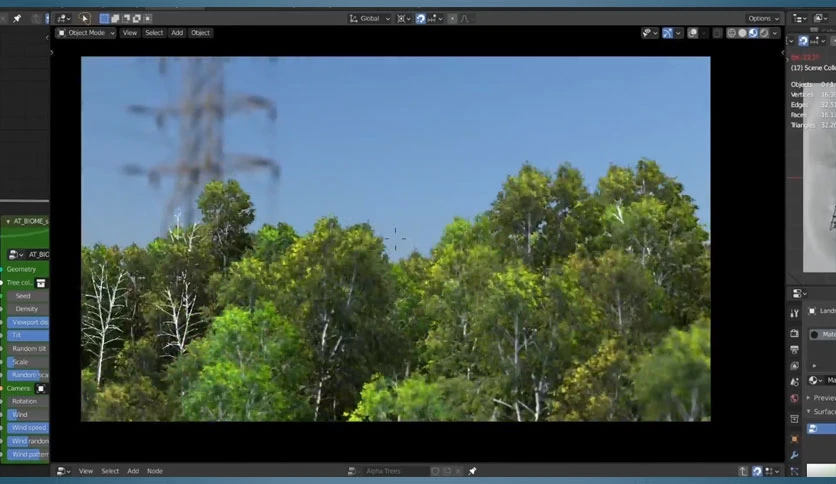Open the Tool properties tab icon
The width and height of the screenshot is (836, 484).
click(794, 313)
